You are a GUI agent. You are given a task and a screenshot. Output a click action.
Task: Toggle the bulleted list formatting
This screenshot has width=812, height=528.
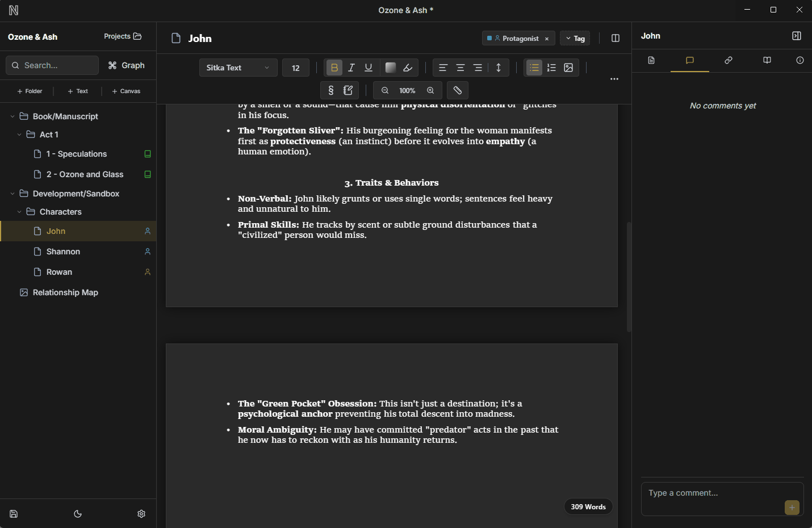pos(534,68)
